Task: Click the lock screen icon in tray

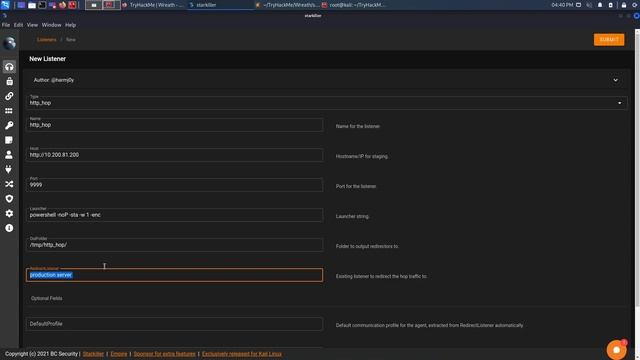Action: click(624, 5)
